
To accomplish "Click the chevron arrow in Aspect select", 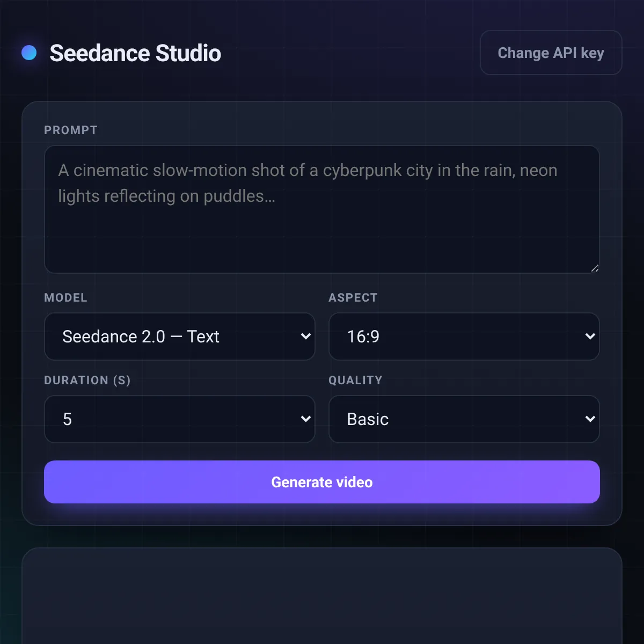I will pyautogui.click(x=590, y=336).
